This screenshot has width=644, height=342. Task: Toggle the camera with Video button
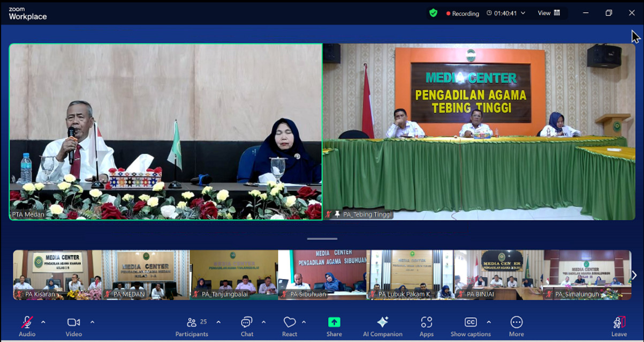tap(73, 326)
